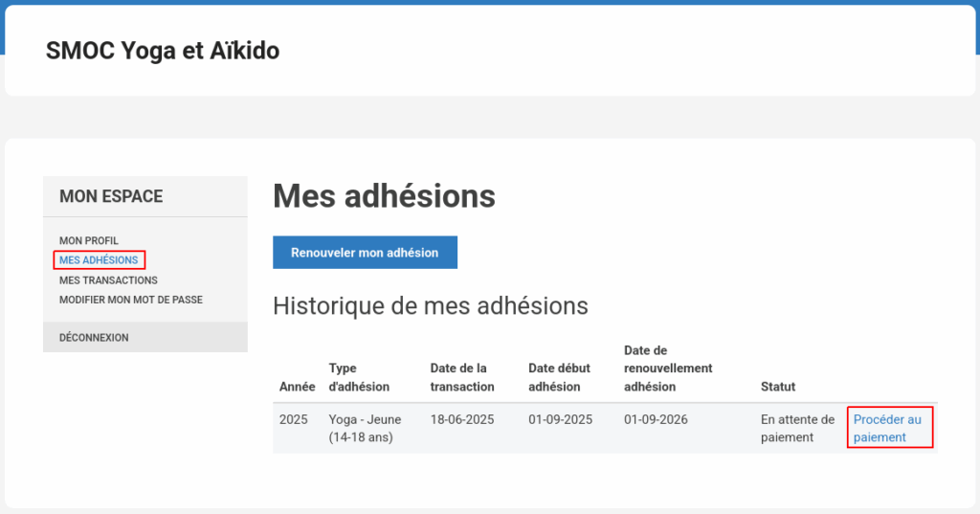
Task: Click the En attente de paiement status
Action: tap(797, 429)
